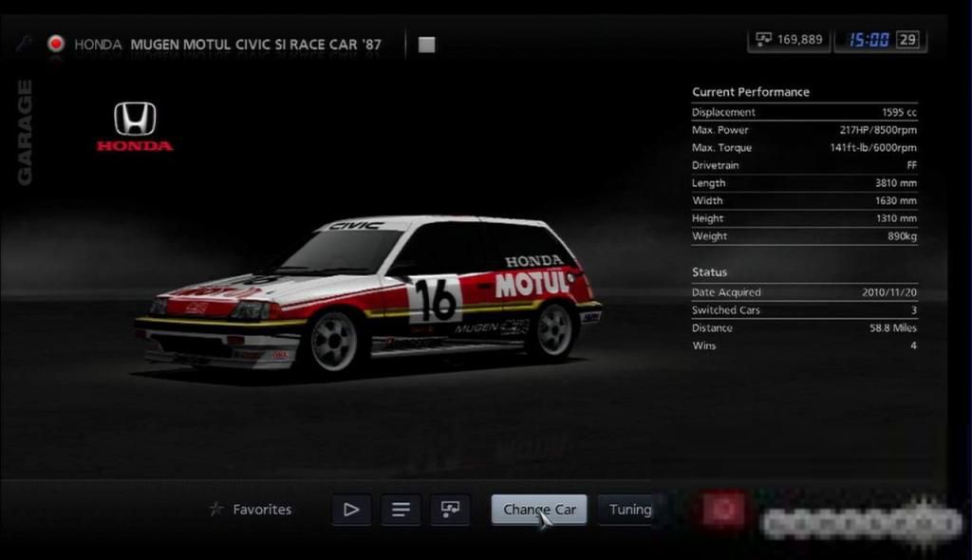This screenshot has height=560, width=972.
Task: Click the sell car credits icon button
Action: click(x=450, y=510)
